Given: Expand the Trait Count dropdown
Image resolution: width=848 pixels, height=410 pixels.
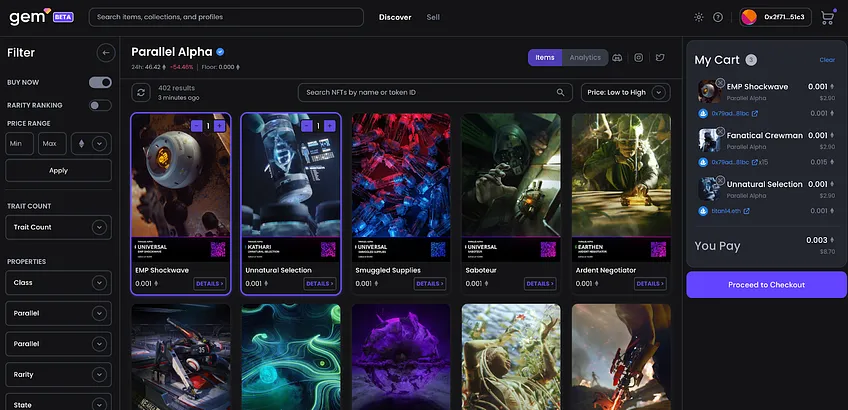Looking at the screenshot, I should pyautogui.click(x=58, y=227).
